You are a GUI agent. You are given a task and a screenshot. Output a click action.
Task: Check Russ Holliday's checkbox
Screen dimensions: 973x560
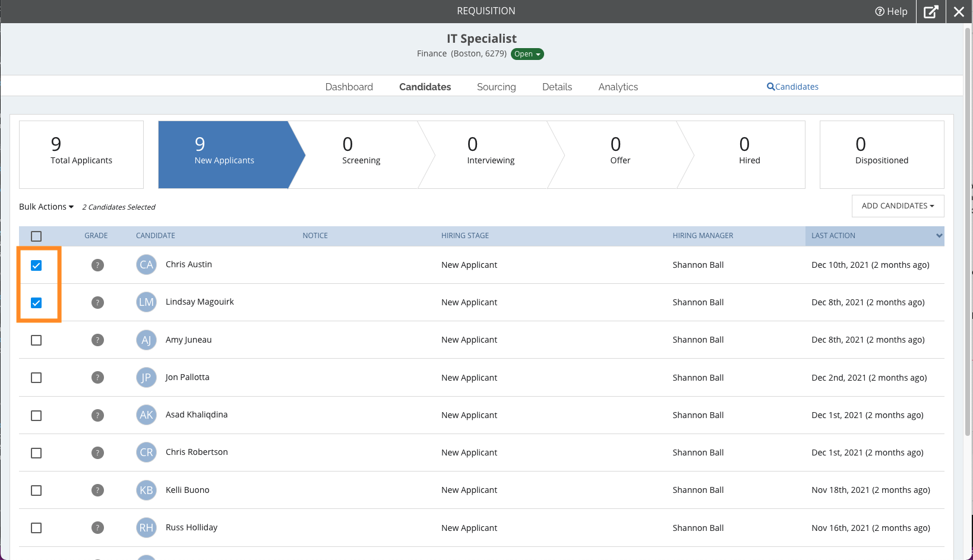[36, 528]
